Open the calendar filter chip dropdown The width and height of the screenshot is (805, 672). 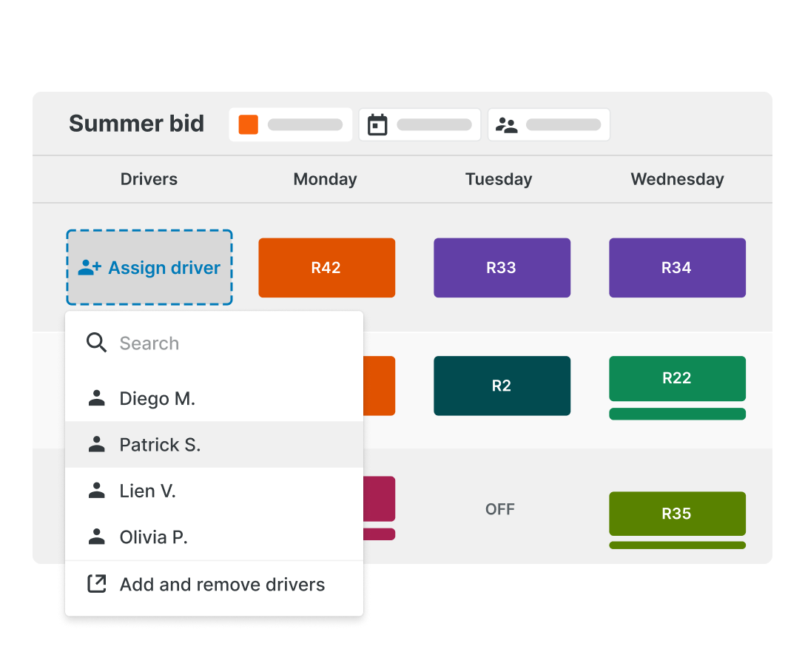tap(420, 125)
